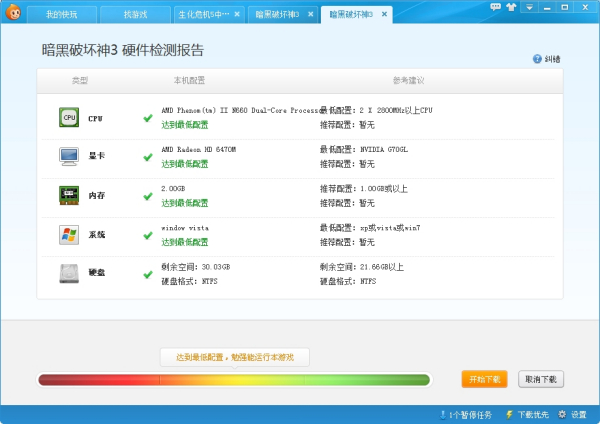
Task: Switch to the 找游戏 tab
Action: pos(135,15)
